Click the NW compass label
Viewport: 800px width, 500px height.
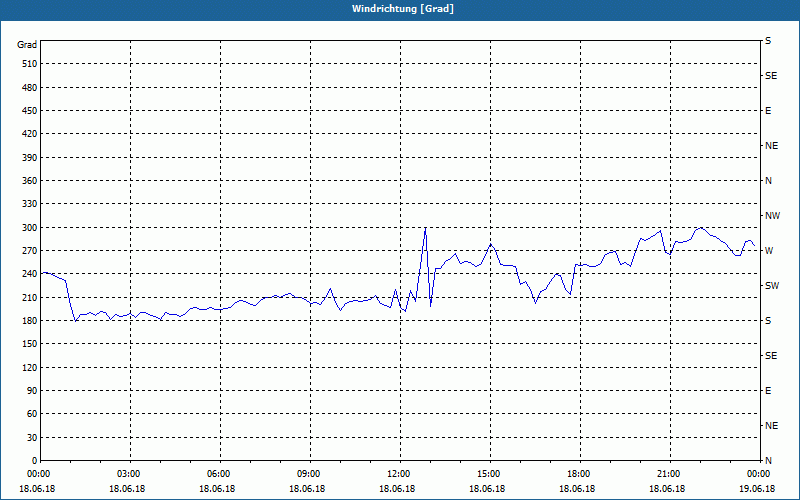[x=772, y=216]
